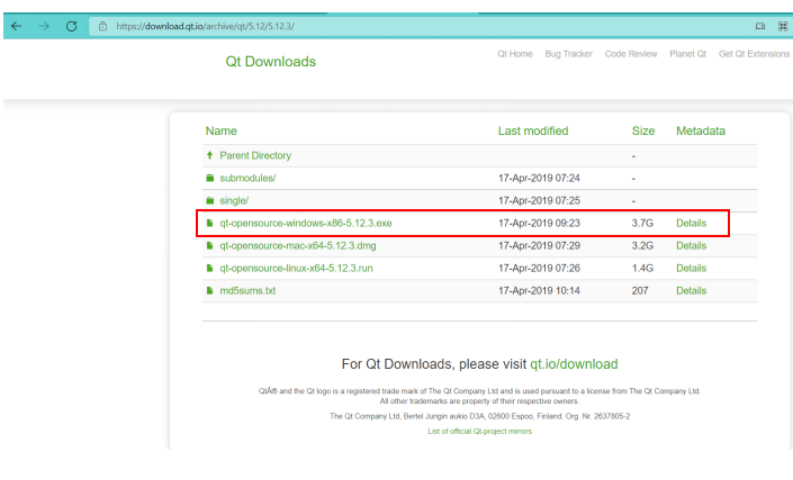793x480 pixels.
Task: Open the Qt Home menu item
Action: coord(515,54)
